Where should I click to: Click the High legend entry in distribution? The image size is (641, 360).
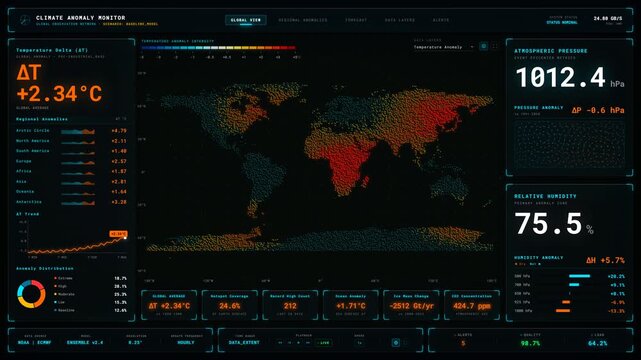(x=90, y=286)
